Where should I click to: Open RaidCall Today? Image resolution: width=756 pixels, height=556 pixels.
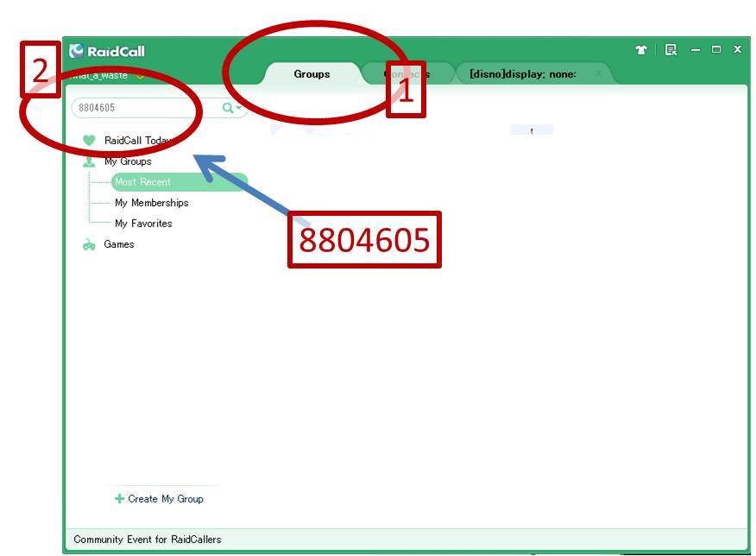(x=137, y=141)
